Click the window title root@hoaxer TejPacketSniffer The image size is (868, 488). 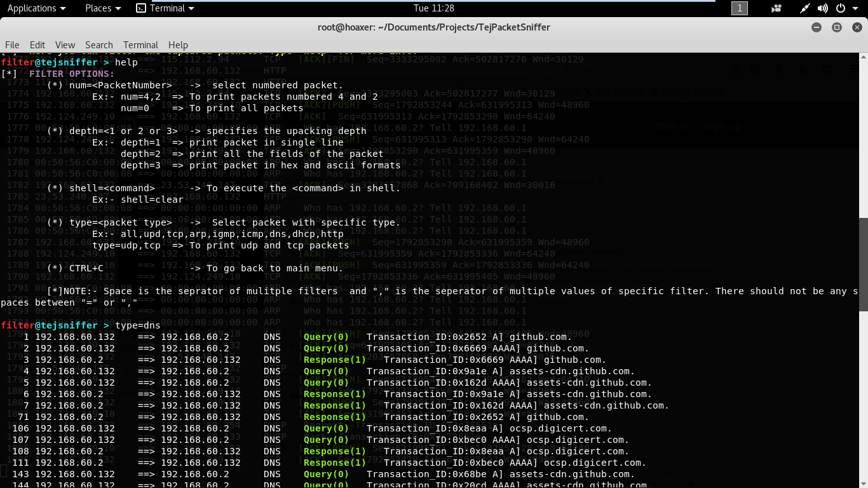click(x=434, y=27)
